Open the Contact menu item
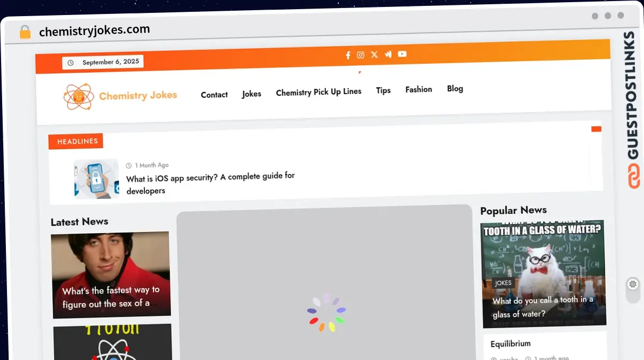This screenshot has height=360, width=644. point(214,95)
